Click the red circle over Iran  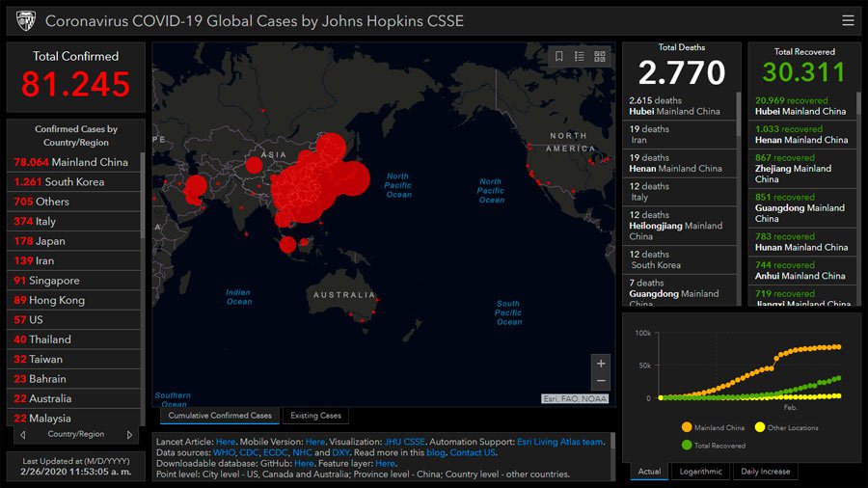195,188
